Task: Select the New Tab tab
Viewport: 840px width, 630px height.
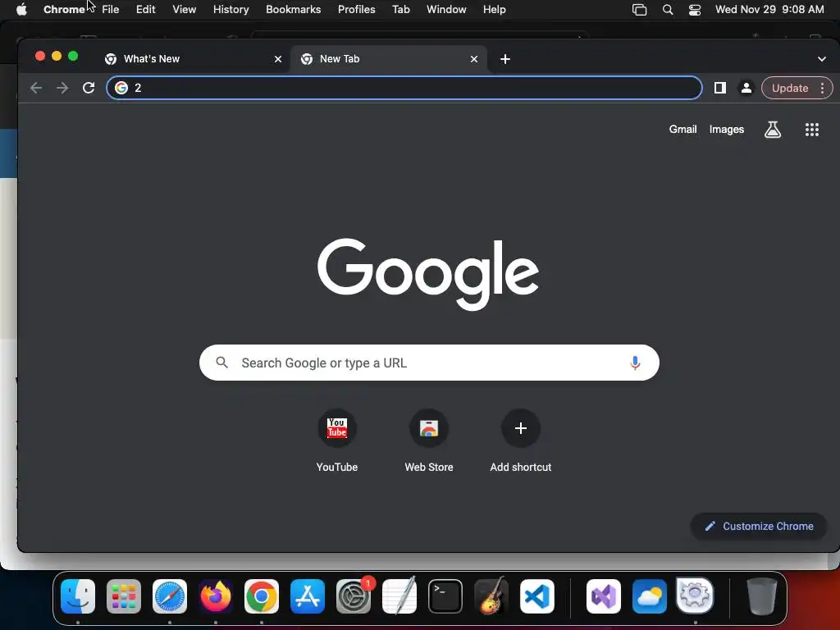Action: pos(389,59)
